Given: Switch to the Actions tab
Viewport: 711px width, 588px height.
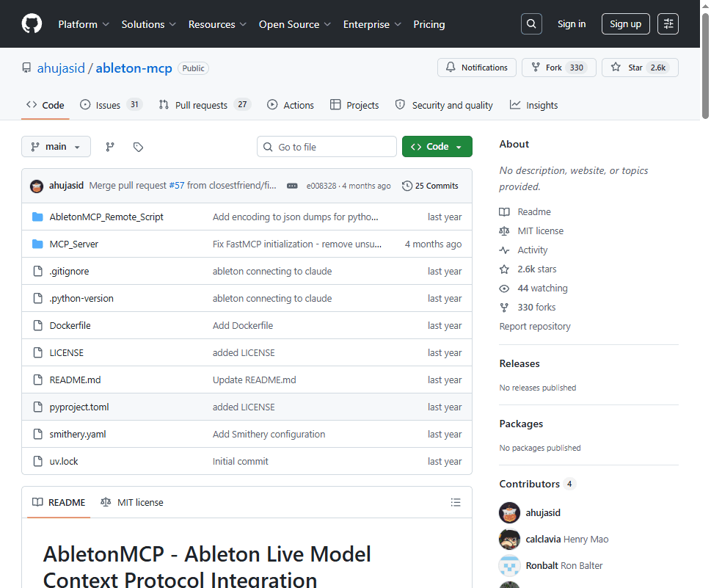Looking at the screenshot, I should 291,105.
